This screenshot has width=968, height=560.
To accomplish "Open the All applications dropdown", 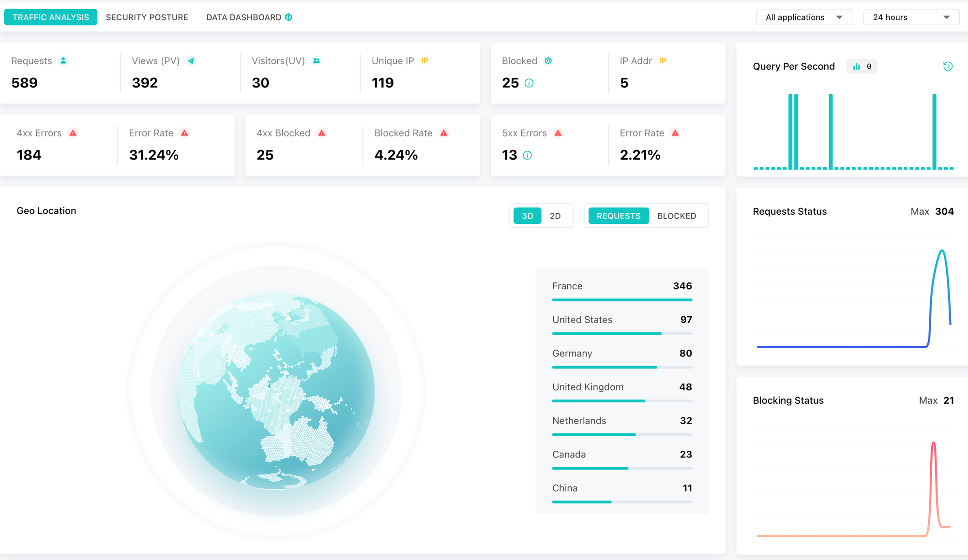I will tap(803, 17).
